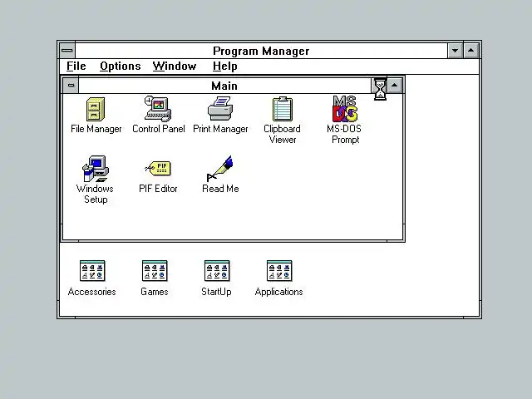Select the Games program group icon
Image resolution: width=532 pixels, height=399 pixels.
point(155,271)
